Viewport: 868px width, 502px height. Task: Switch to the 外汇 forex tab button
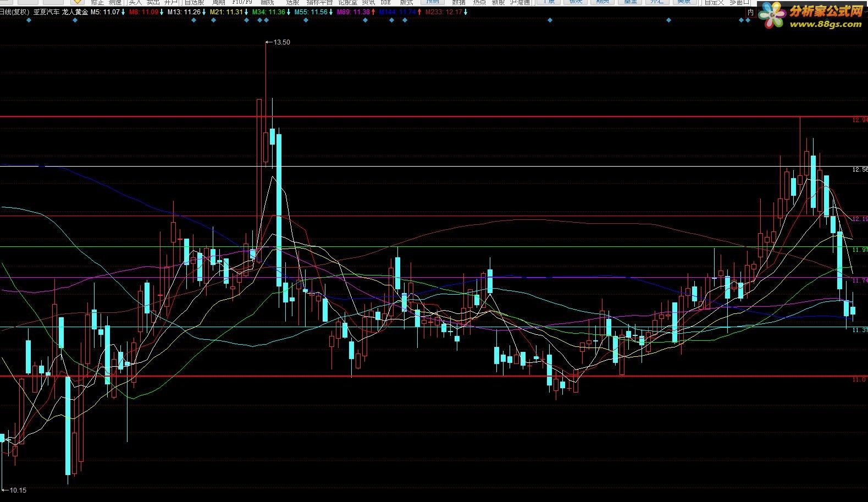tap(656, 2)
